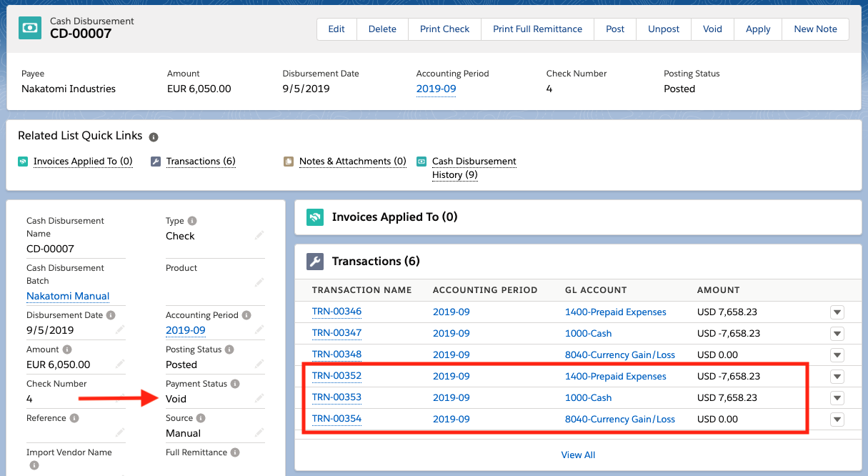
Task: Click the Related List Quick Links info icon
Action: point(154,137)
